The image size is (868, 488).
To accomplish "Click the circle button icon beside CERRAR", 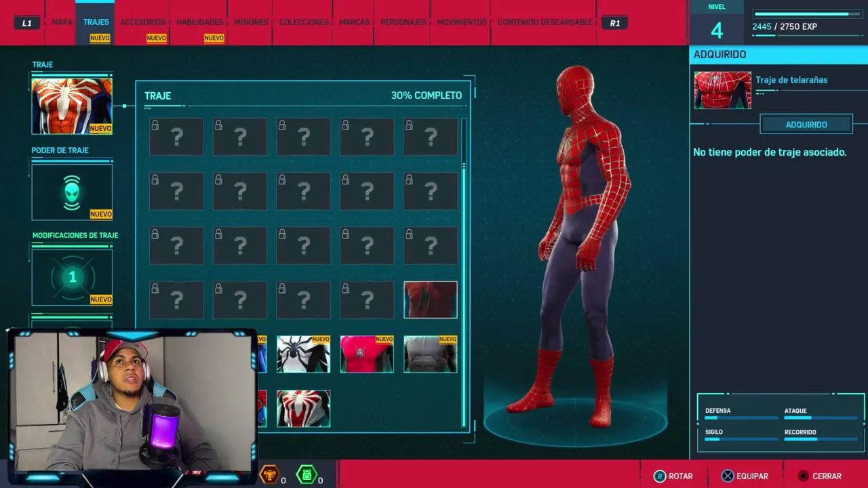I will 803,476.
